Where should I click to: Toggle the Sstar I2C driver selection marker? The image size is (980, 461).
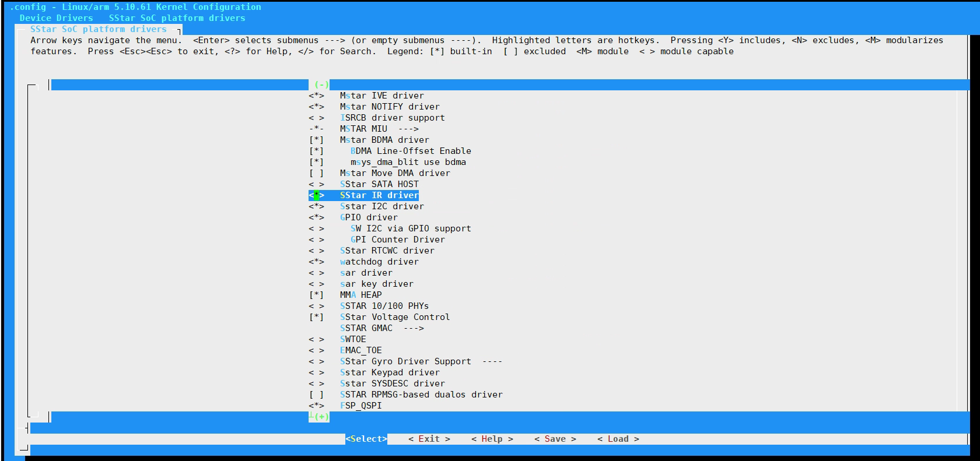pos(316,206)
